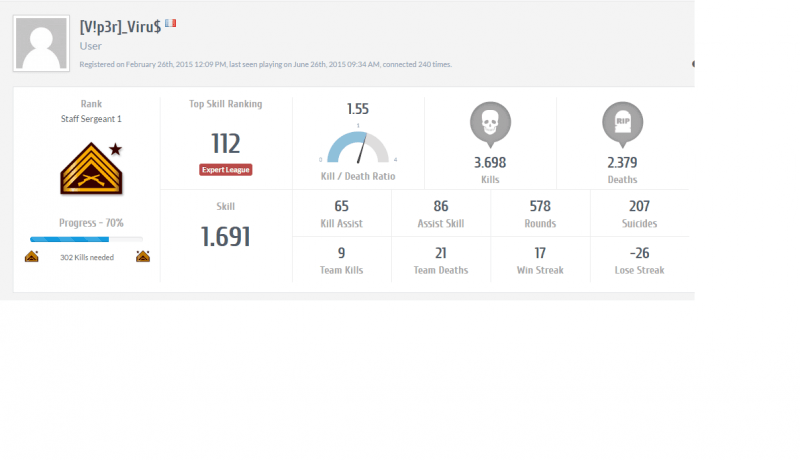This screenshot has width=800, height=460.
Task: Click the Suicides stat showing 207
Action: (x=639, y=213)
